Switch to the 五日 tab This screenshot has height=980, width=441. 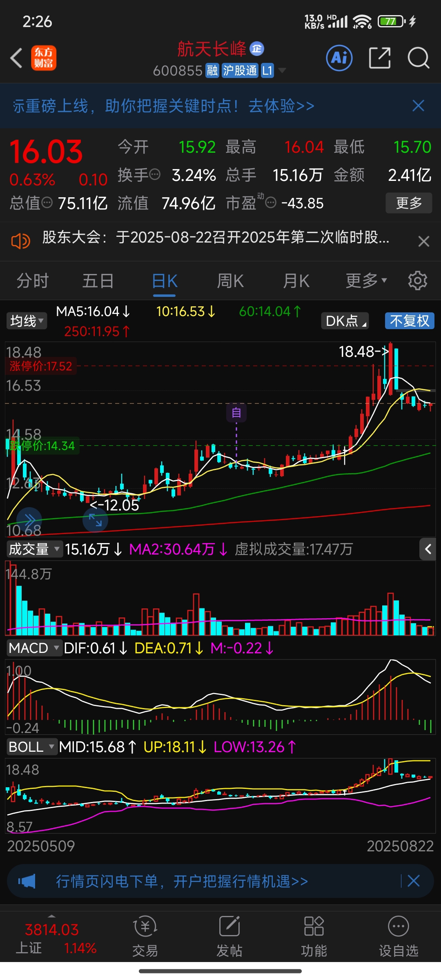click(98, 281)
